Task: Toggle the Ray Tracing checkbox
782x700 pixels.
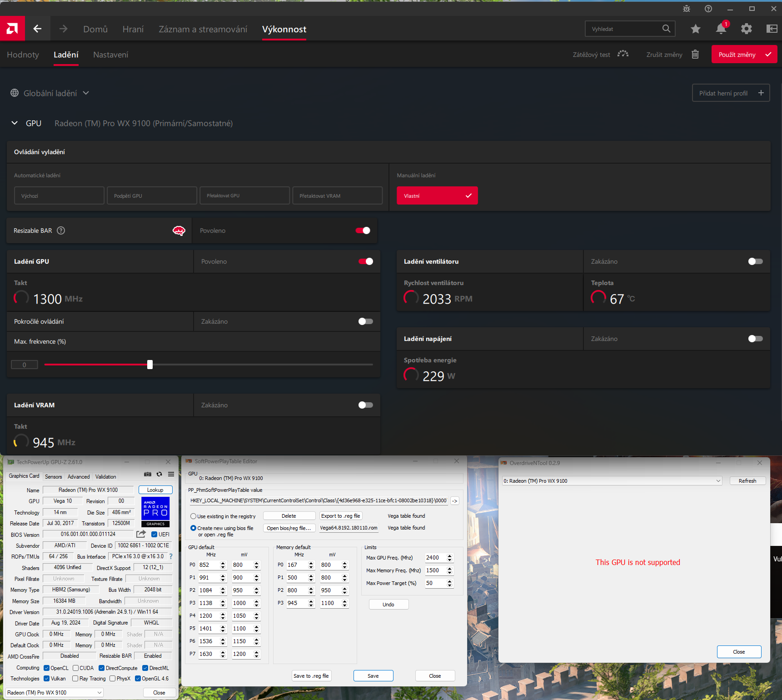Action: [75, 679]
